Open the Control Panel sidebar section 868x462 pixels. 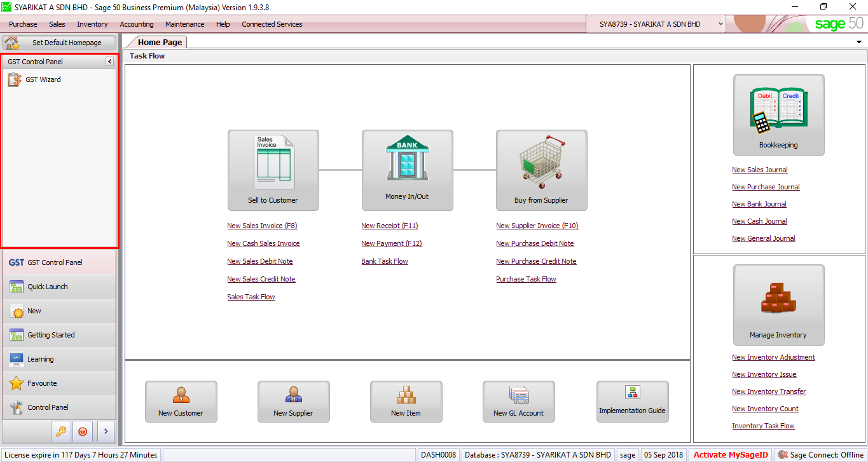coord(59,407)
